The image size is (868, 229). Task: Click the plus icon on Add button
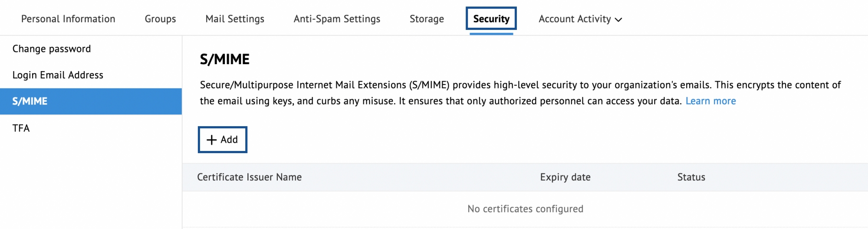point(211,140)
